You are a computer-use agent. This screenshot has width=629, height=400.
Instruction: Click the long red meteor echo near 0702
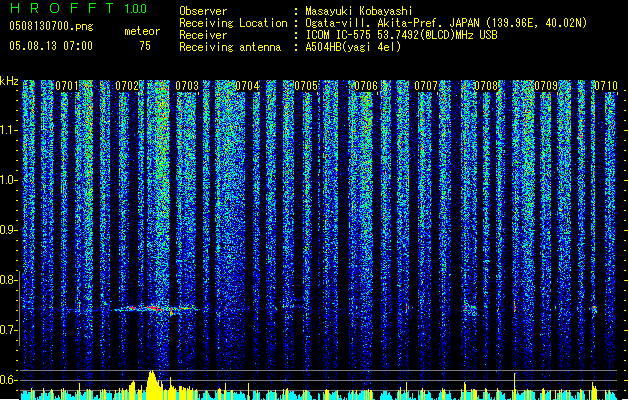click(156, 309)
